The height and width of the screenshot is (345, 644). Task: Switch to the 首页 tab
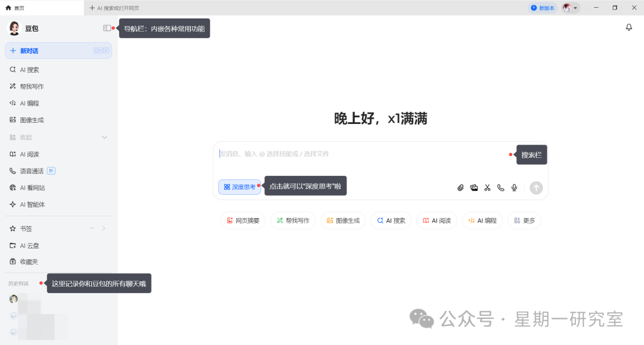[42, 8]
